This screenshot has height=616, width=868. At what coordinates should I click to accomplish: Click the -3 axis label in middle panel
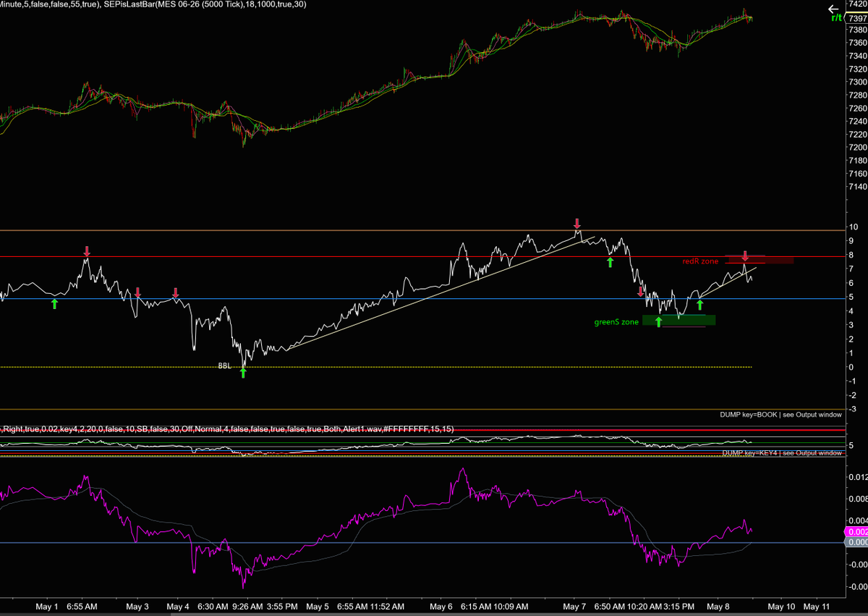[854, 410]
